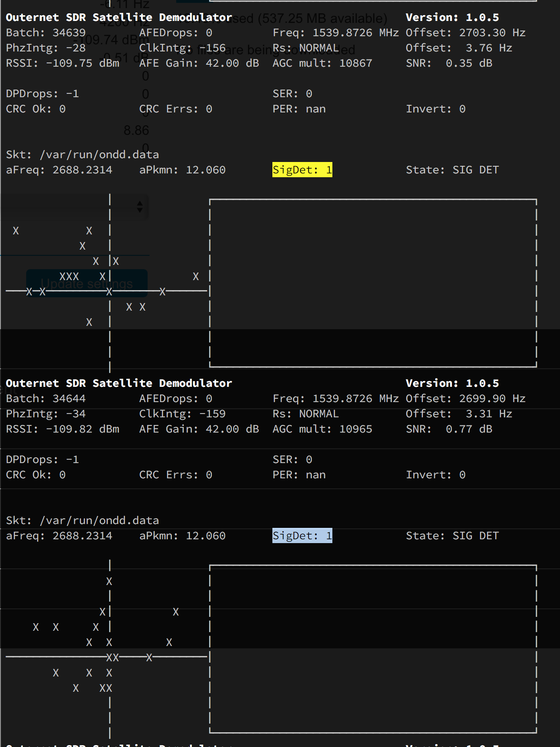Screen dimensions: 560x747
Task: Click SNR: 0.77 dB reading
Action: click(449, 429)
